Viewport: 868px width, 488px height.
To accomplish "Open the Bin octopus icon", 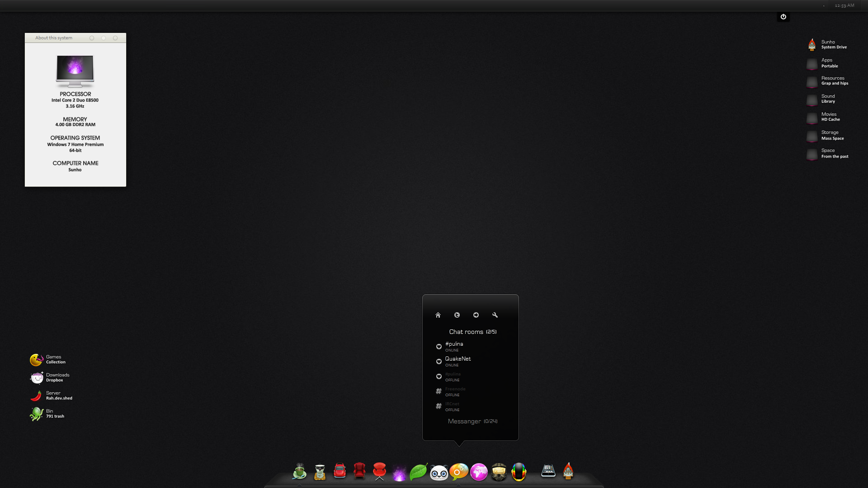I will pyautogui.click(x=37, y=414).
